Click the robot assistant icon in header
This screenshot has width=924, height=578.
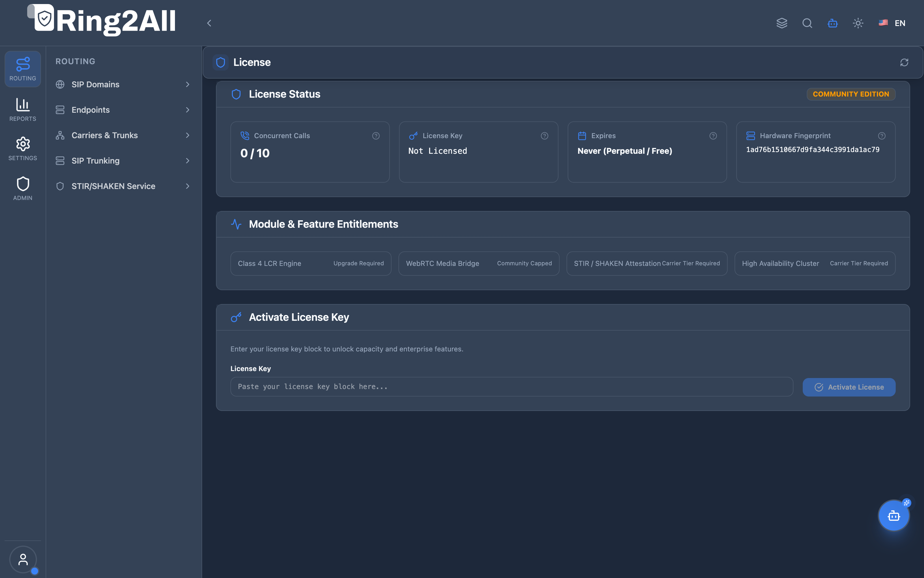click(833, 23)
